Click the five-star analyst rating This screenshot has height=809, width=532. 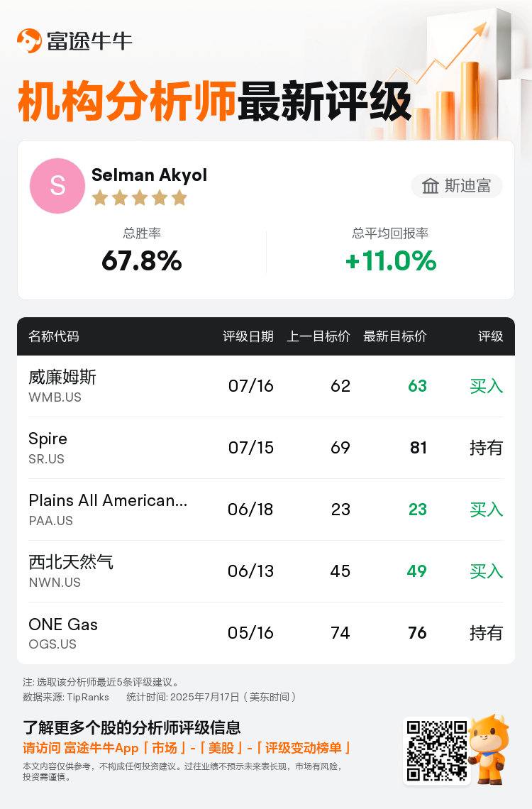[139, 197]
